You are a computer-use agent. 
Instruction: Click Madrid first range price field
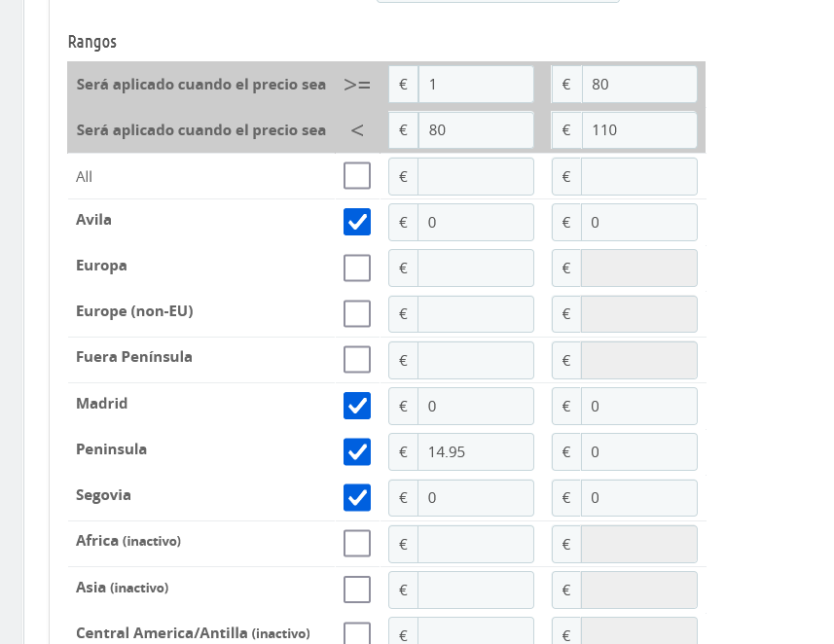point(475,407)
